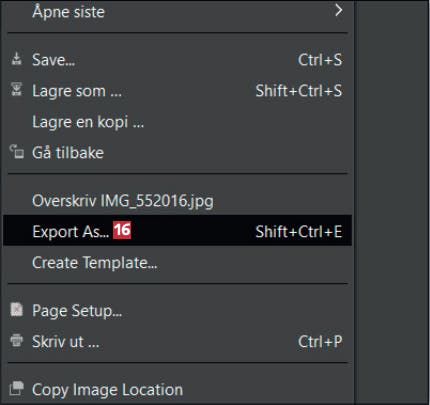
Task: Click the Lagre som icon
Action: (16, 89)
